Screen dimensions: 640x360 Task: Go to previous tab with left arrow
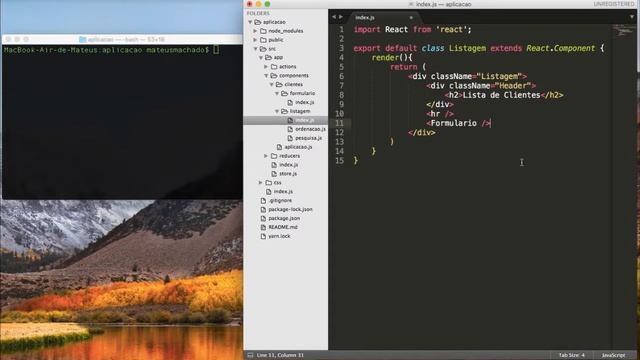pyautogui.click(x=334, y=17)
